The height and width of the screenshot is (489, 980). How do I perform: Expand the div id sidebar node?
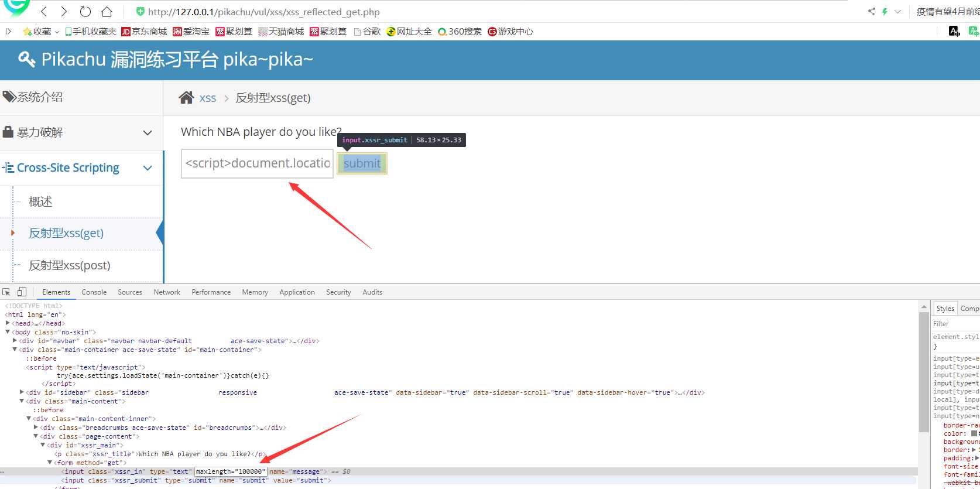[22, 392]
